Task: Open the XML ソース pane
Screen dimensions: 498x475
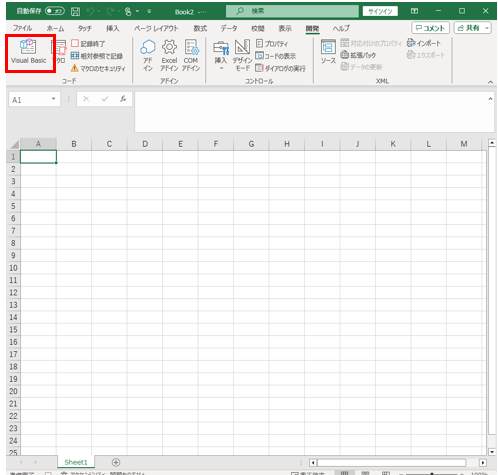Action: 328,52
